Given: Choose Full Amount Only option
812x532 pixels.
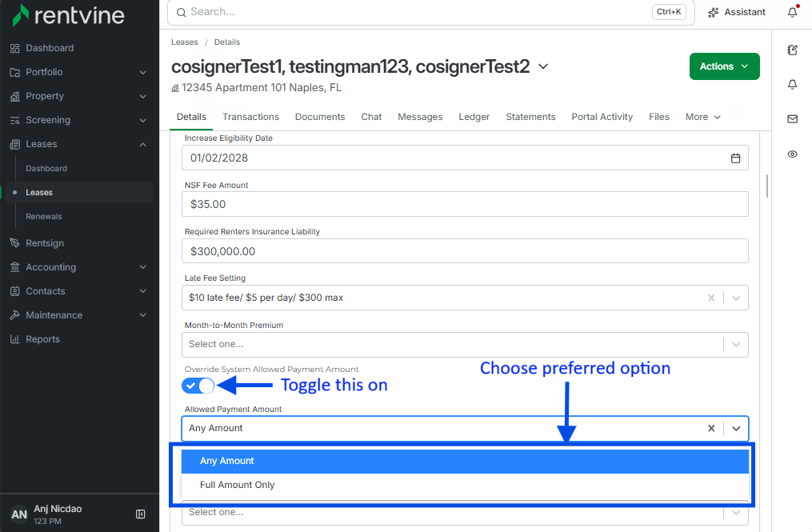Looking at the screenshot, I should tap(465, 485).
